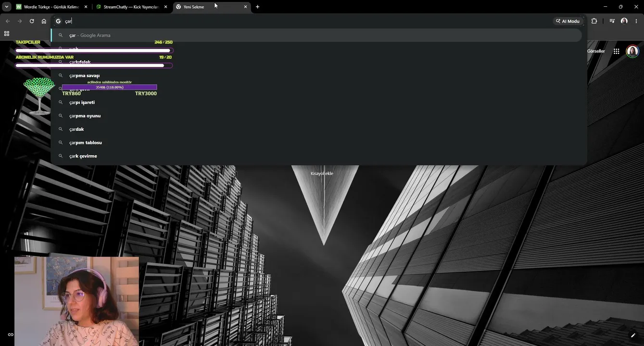Click the Google search engine icon in address bar
Viewport: 644px width, 346px height.
(x=58, y=21)
